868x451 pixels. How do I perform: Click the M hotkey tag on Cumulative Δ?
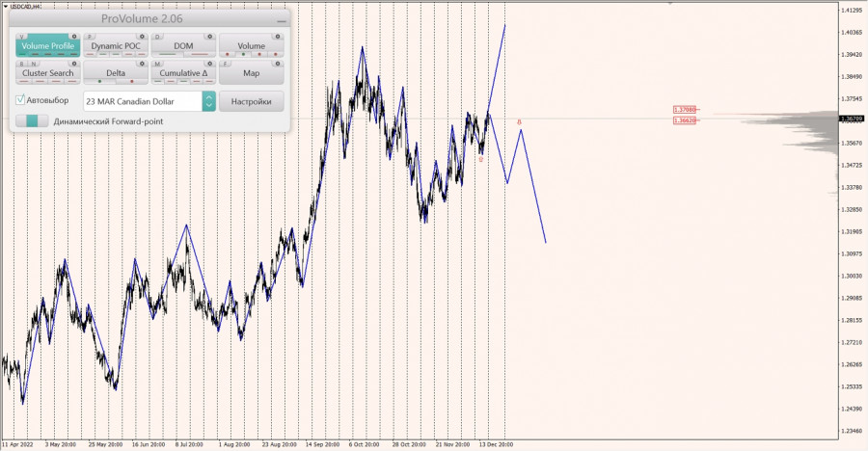pos(158,65)
